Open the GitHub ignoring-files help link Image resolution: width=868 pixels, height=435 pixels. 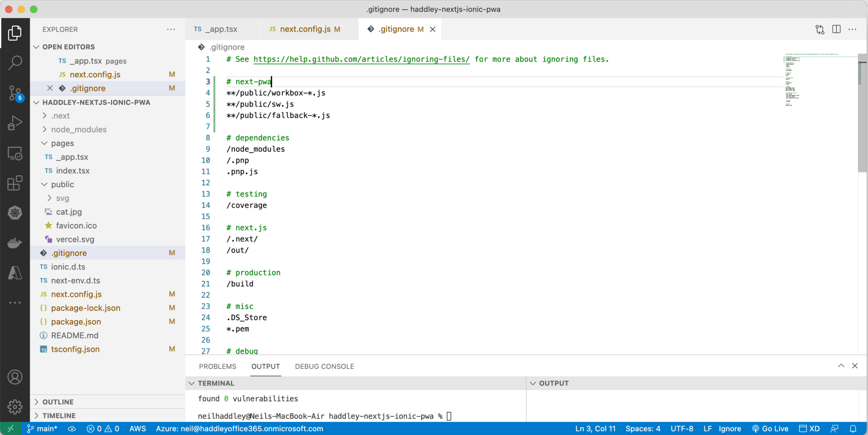point(361,60)
